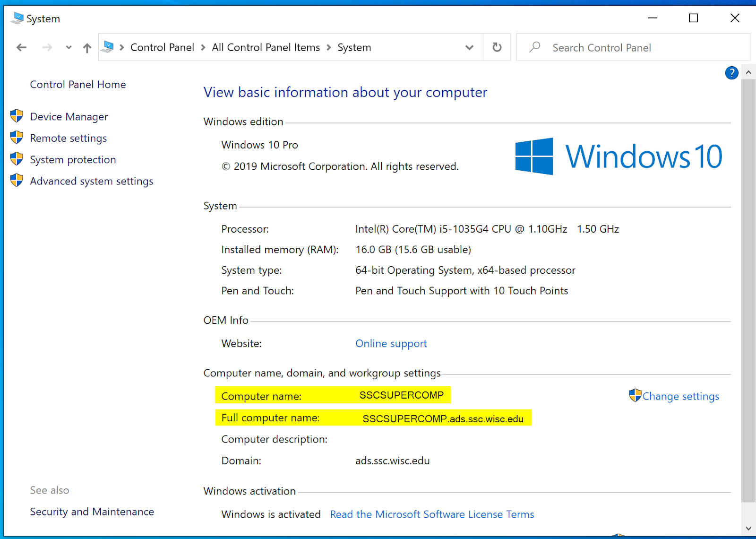Select the System breadcrumb in address bar
This screenshot has height=539, width=756.
pos(354,47)
